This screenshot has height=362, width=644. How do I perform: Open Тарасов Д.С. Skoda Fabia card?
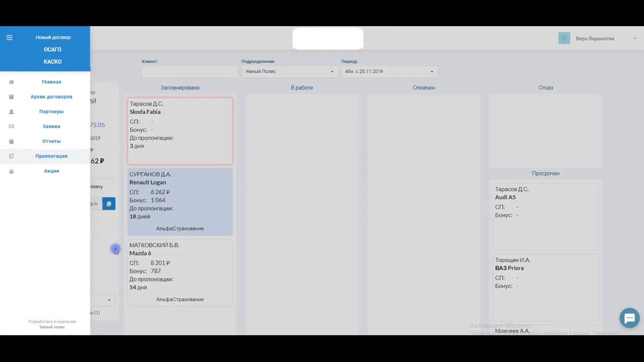[180, 131]
